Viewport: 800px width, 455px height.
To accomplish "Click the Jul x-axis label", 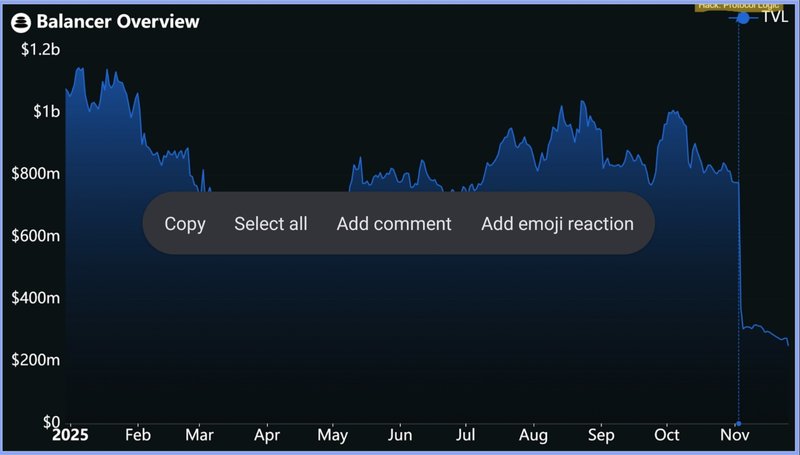I will (x=466, y=435).
